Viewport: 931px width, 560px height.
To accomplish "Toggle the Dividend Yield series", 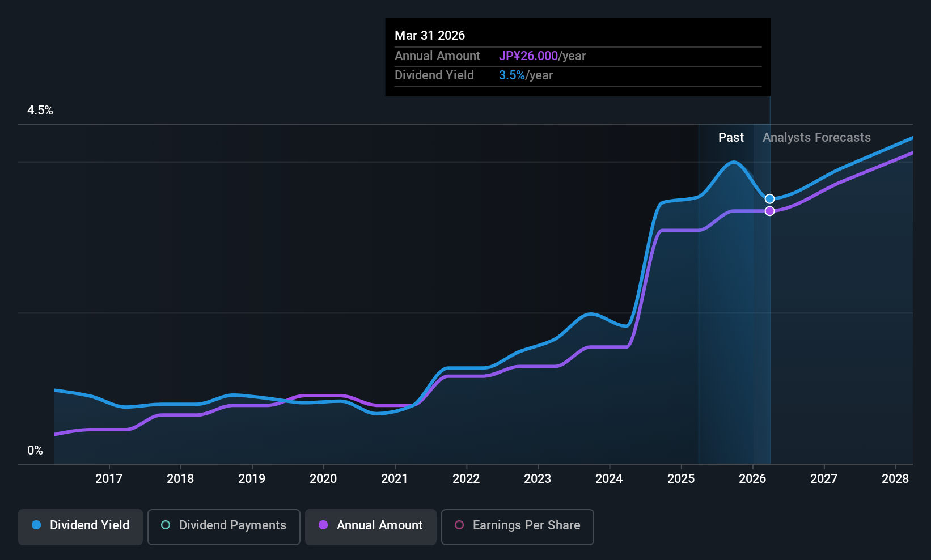I will coord(81,526).
